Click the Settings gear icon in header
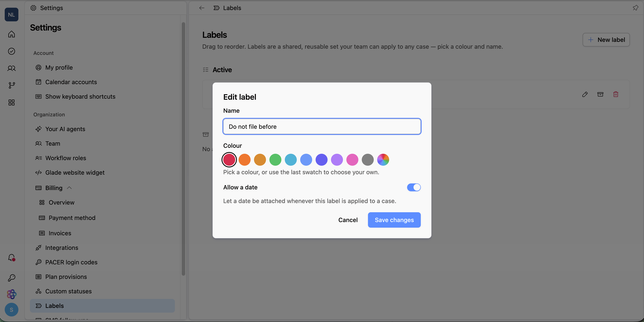 click(33, 8)
